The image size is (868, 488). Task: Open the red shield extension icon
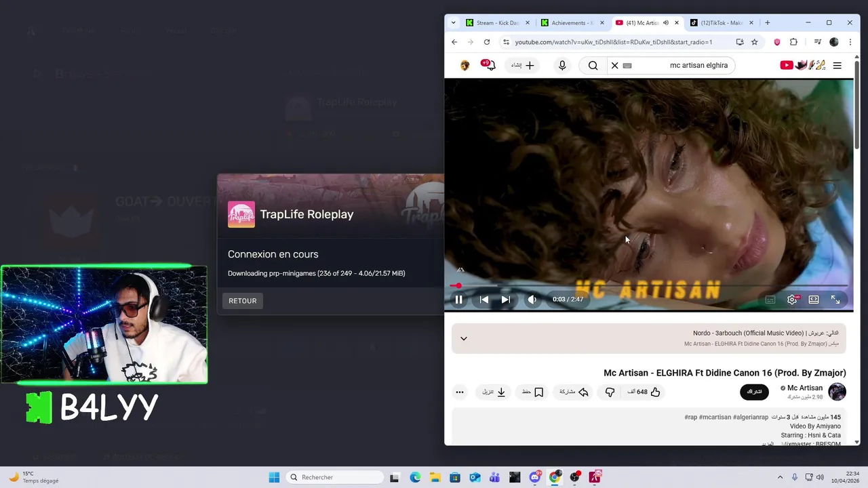tap(777, 42)
